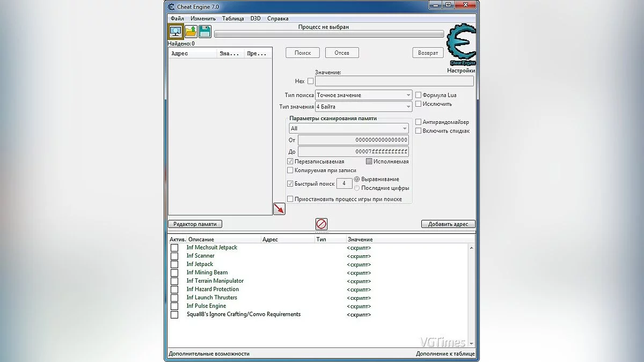This screenshot has width=644, height=362.
Task: Click the open table folder icon
Action: coord(191,31)
